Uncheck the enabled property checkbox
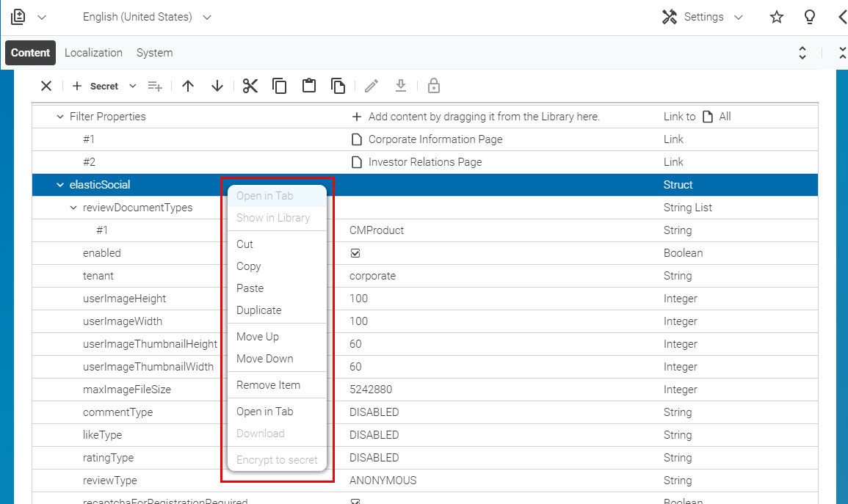The width and height of the screenshot is (848, 504). 355,252
